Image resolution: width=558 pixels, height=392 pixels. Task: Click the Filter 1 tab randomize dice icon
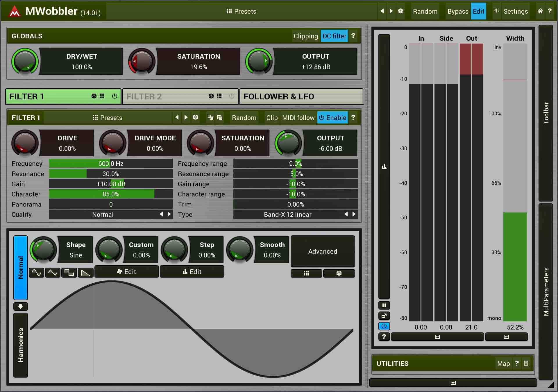[x=94, y=96]
